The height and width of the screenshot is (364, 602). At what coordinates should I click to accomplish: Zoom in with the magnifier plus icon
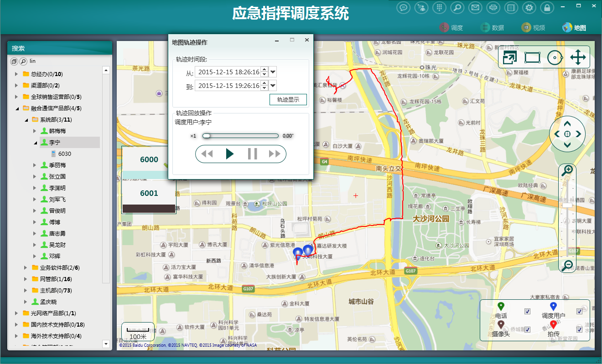tap(568, 170)
